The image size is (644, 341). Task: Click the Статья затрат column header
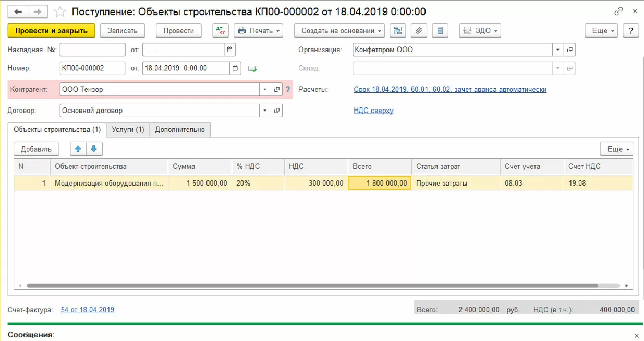pos(456,167)
